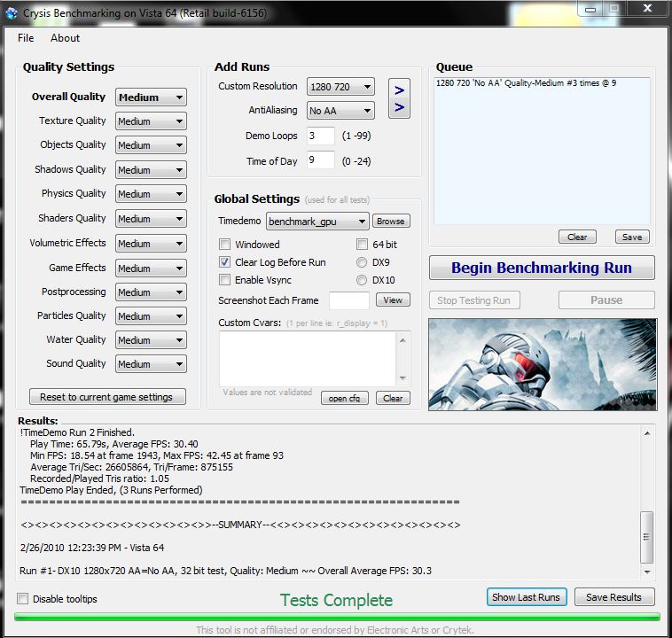Click the Time of Day field

(x=321, y=159)
